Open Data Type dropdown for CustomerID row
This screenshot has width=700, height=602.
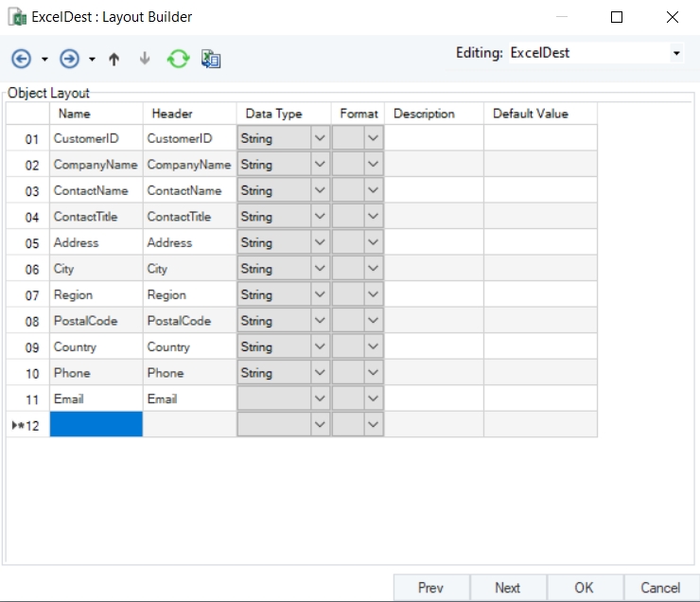pyautogui.click(x=320, y=138)
